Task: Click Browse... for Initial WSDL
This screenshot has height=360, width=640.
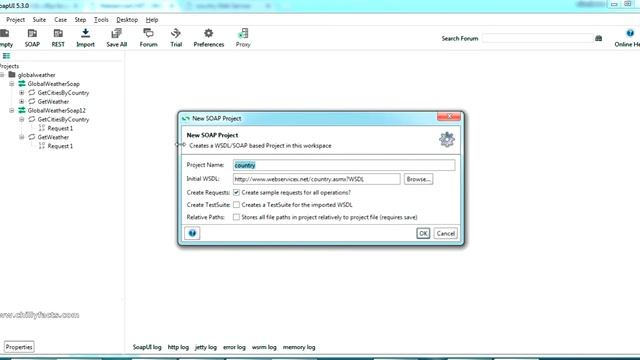Action: 418,179
